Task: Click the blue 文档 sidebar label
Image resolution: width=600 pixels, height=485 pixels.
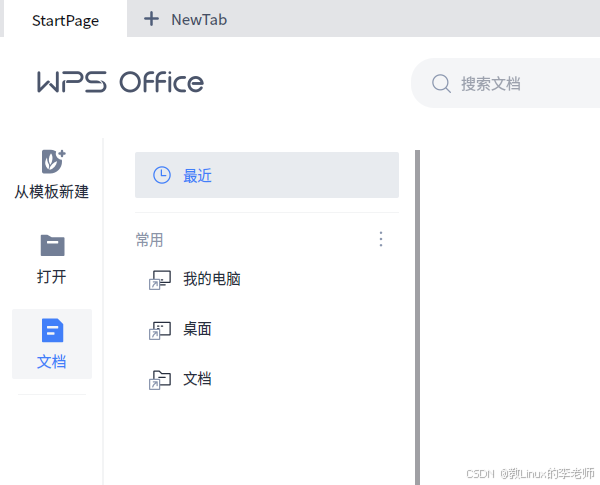Action: click(52, 362)
